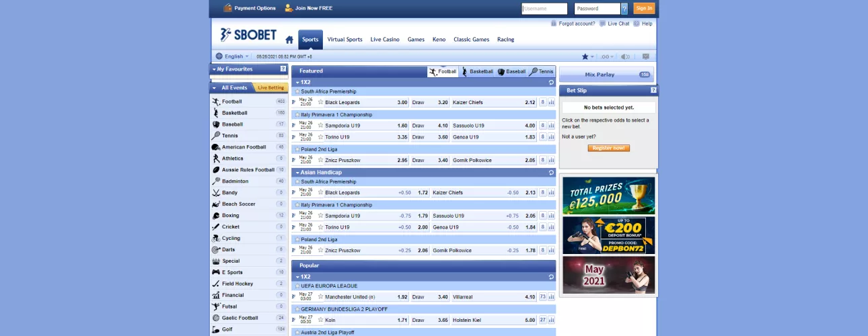Viewport: 868px width, 336px height.
Task: Open the €125,000 total prizes banner
Action: coord(608,196)
